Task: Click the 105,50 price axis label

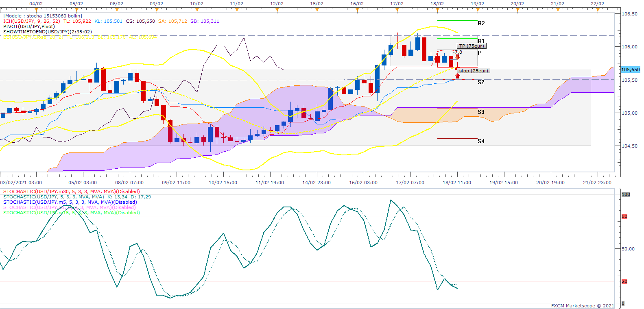Action: tap(630, 80)
